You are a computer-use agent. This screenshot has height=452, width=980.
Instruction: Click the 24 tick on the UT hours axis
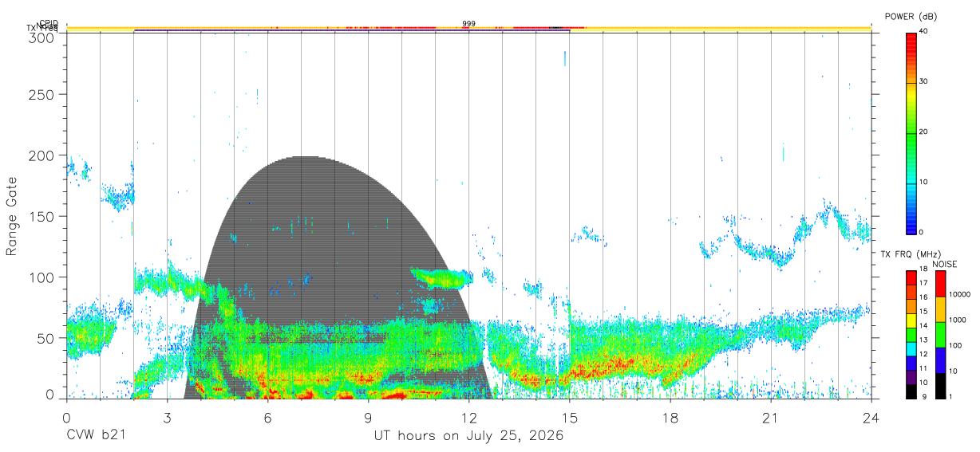tap(871, 418)
